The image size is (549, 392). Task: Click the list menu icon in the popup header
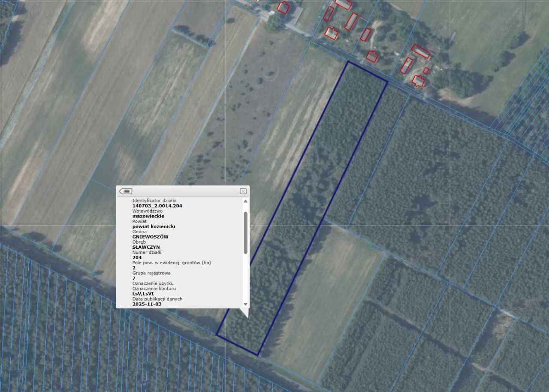pyautogui.click(x=126, y=191)
